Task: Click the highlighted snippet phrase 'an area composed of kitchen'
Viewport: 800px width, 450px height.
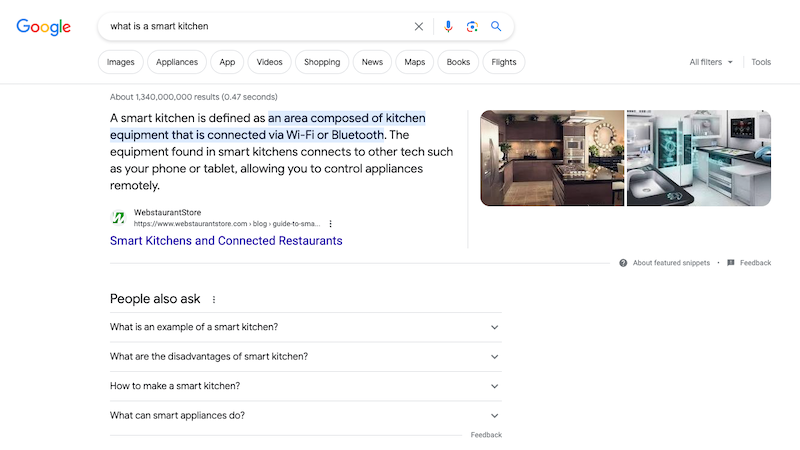Action: point(347,118)
